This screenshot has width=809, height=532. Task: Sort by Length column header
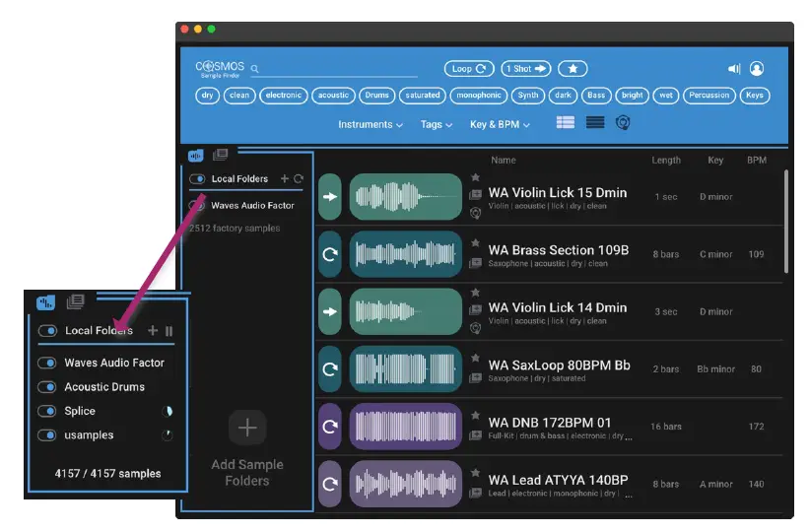pos(665,160)
